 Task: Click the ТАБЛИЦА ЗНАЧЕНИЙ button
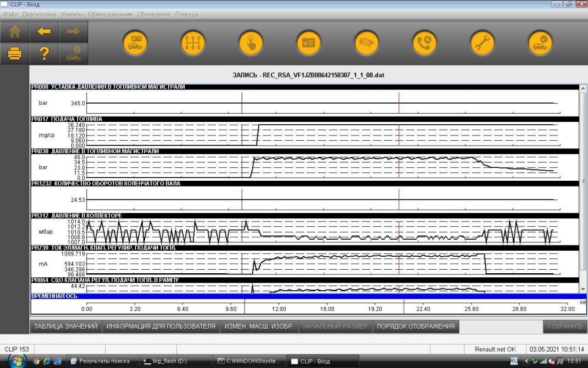coord(66,326)
